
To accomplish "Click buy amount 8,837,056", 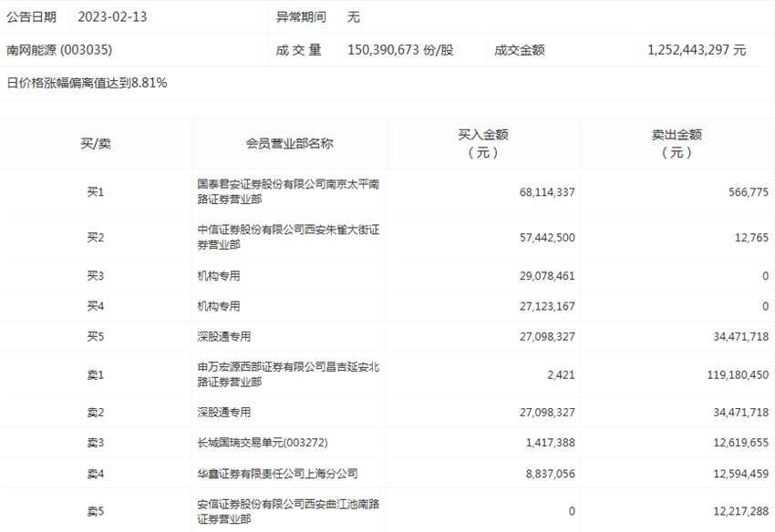I will click(550, 475).
